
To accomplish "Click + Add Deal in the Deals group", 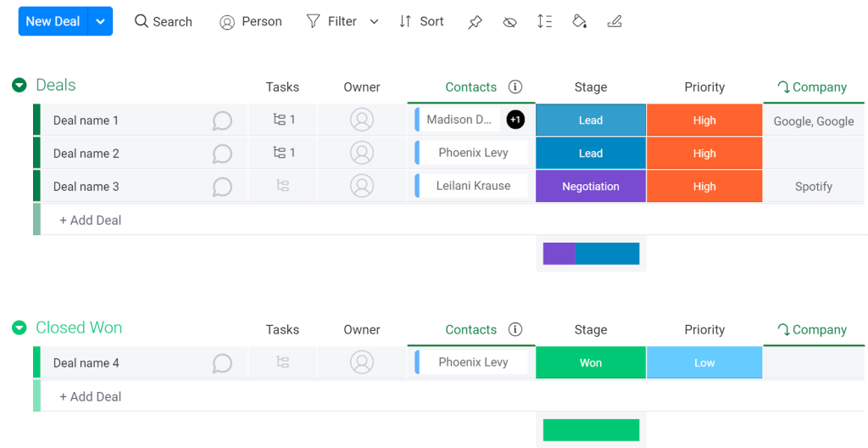I will pyautogui.click(x=90, y=220).
